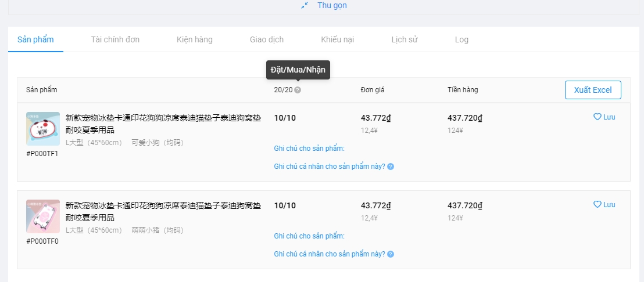The image size is (644, 282).
Task: Open the Lịch sử tab
Action: (405, 39)
